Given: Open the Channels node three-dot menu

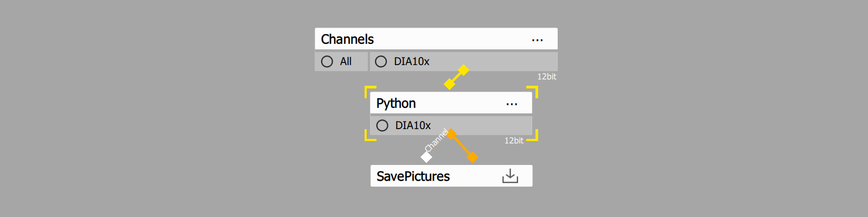Looking at the screenshot, I should [537, 40].
